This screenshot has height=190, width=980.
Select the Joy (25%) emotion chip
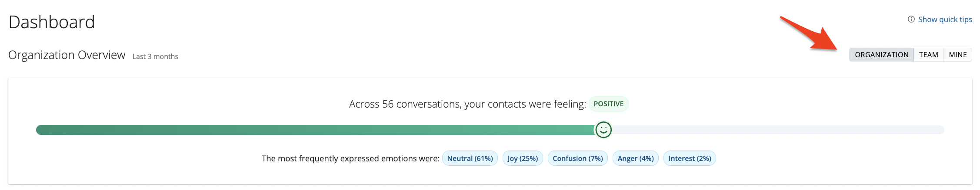522,158
